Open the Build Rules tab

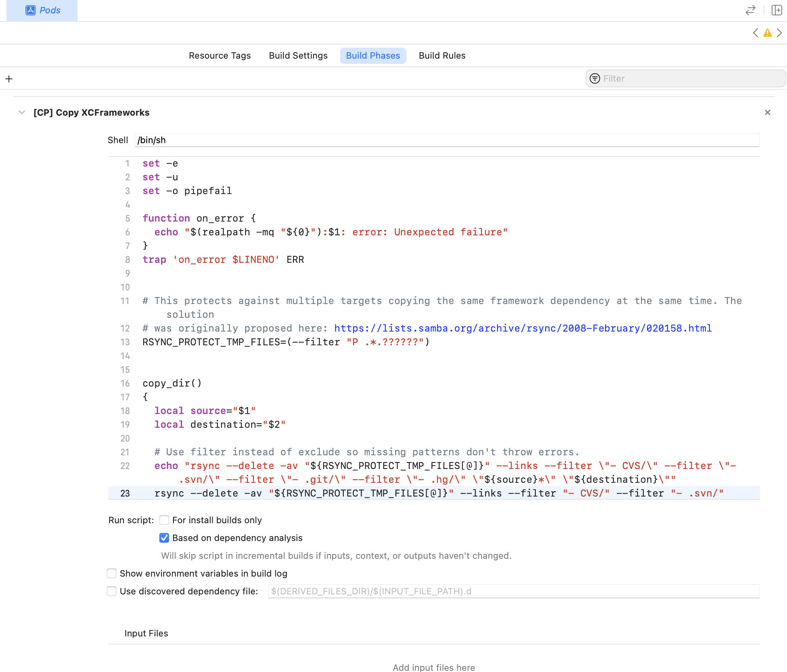[442, 55]
